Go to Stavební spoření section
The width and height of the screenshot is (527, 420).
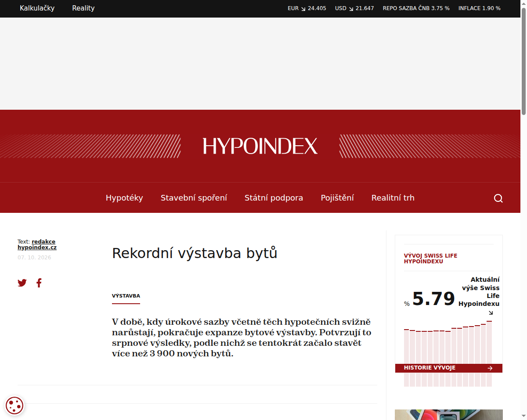[x=194, y=198]
